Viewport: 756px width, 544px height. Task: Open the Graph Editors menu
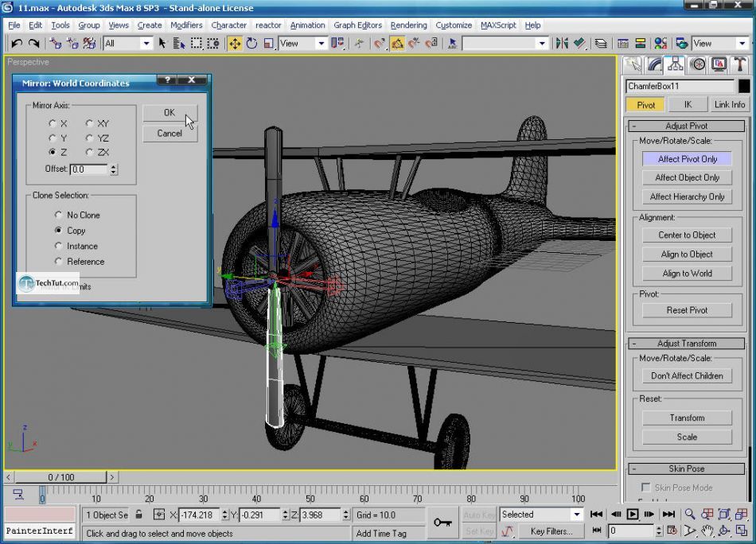point(358,25)
